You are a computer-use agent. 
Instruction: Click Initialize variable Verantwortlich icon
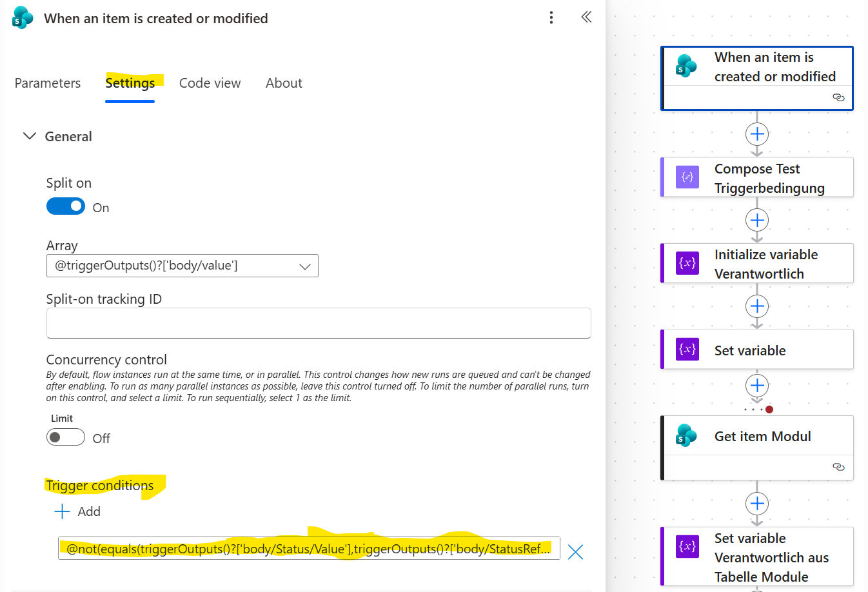point(687,263)
